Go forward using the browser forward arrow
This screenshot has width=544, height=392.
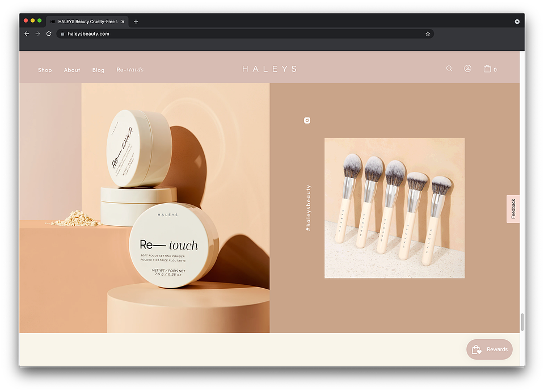(38, 33)
